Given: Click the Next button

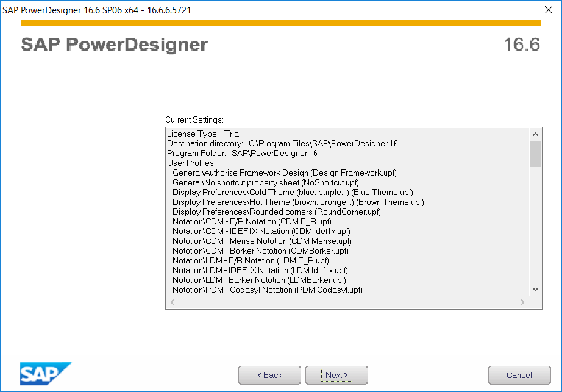Looking at the screenshot, I should 336,375.
